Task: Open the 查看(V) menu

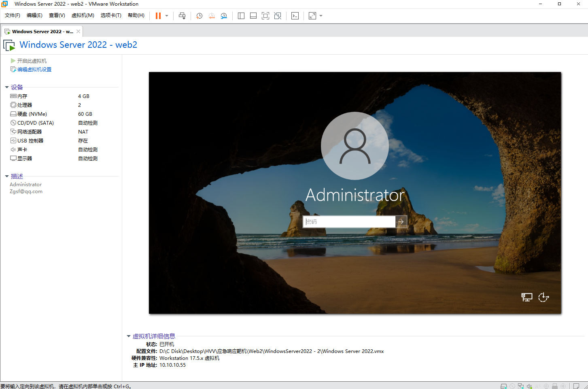Action: 57,15
